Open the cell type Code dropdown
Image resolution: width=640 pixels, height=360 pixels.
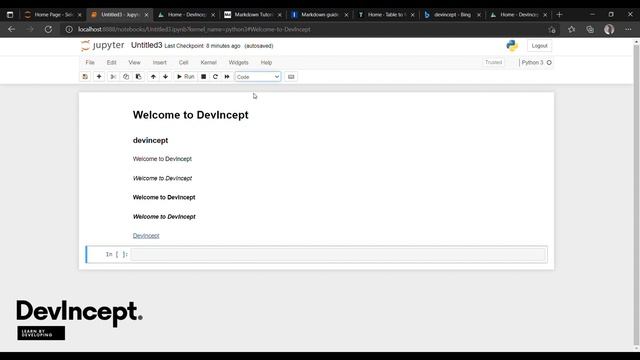click(258, 77)
